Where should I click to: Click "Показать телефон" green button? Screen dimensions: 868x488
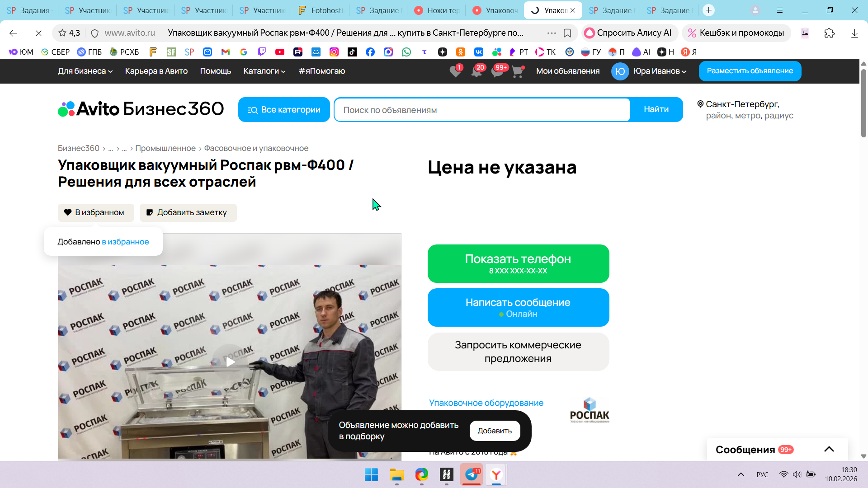coord(518,263)
